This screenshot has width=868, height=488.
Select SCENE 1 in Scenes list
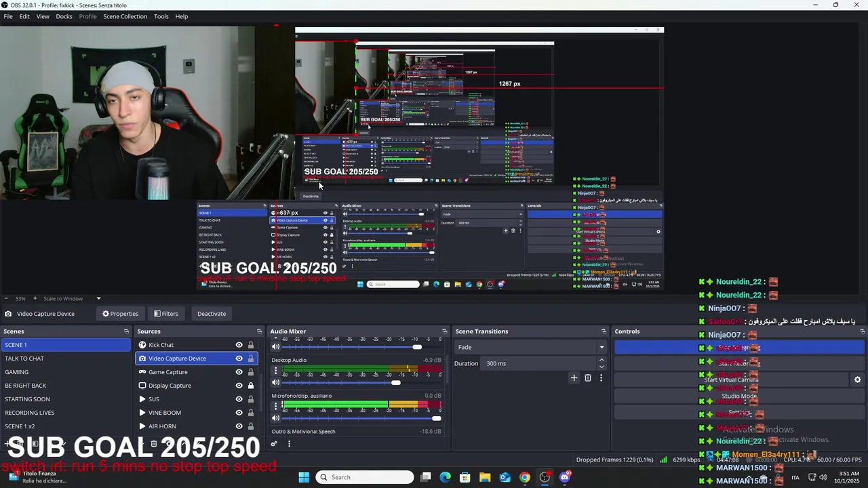[x=66, y=345]
